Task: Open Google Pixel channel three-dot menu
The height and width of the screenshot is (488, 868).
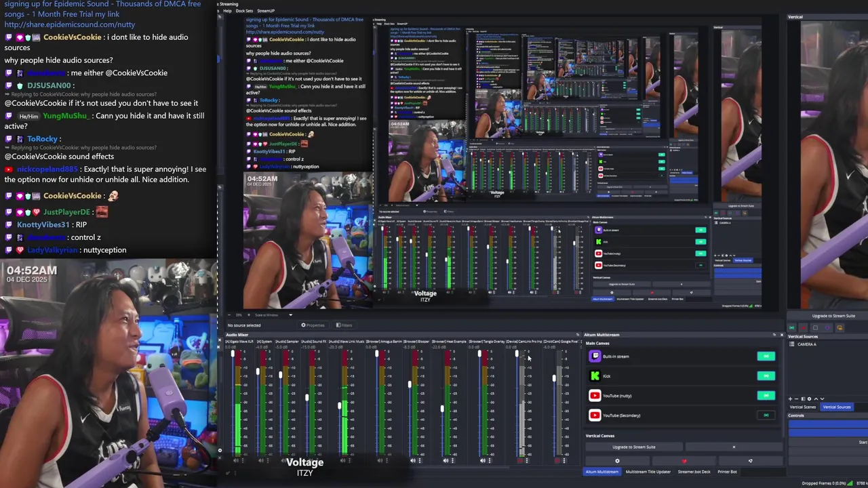Action: click(x=564, y=460)
